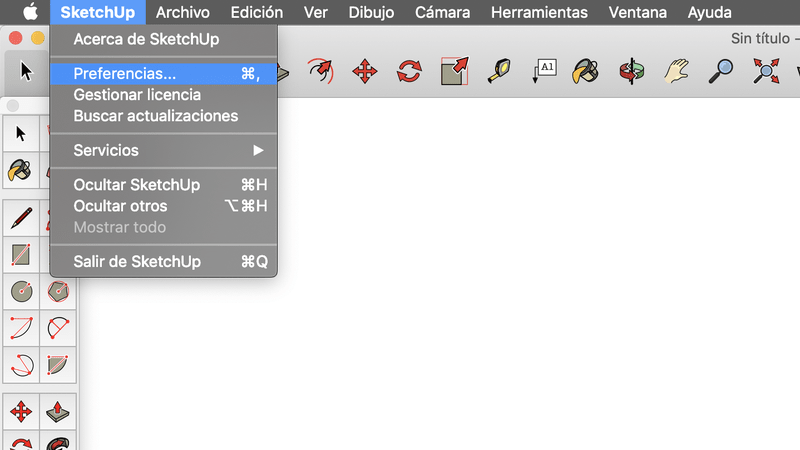This screenshot has height=450, width=800.
Task: Click Salir de SketchUp
Action: coord(164,262)
